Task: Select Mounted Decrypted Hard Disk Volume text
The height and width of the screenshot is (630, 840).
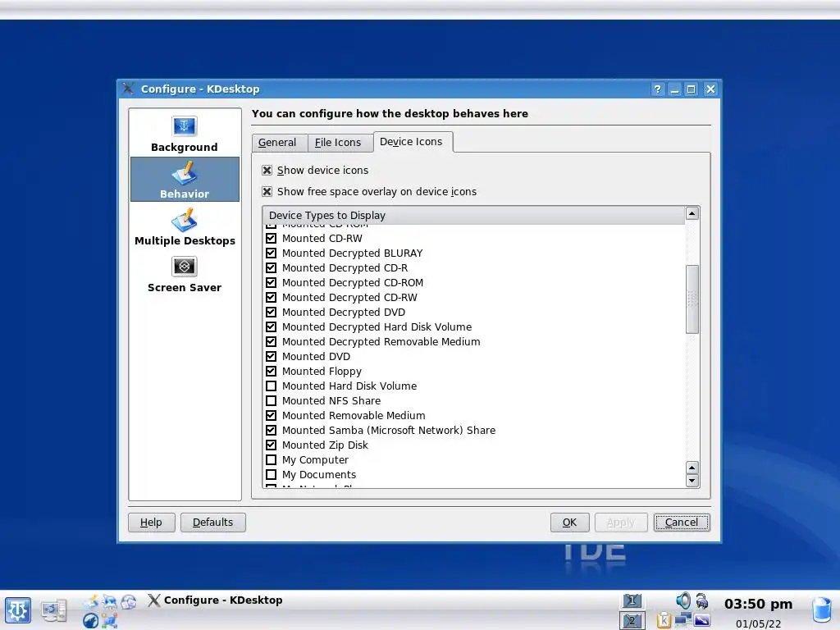Action: coord(377,326)
